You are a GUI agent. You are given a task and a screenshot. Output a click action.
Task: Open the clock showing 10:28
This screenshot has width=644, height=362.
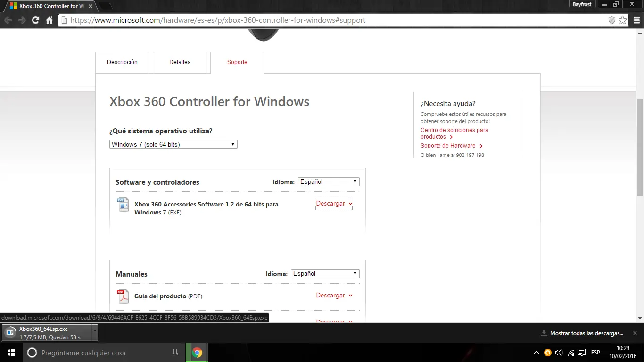click(x=623, y=353)
